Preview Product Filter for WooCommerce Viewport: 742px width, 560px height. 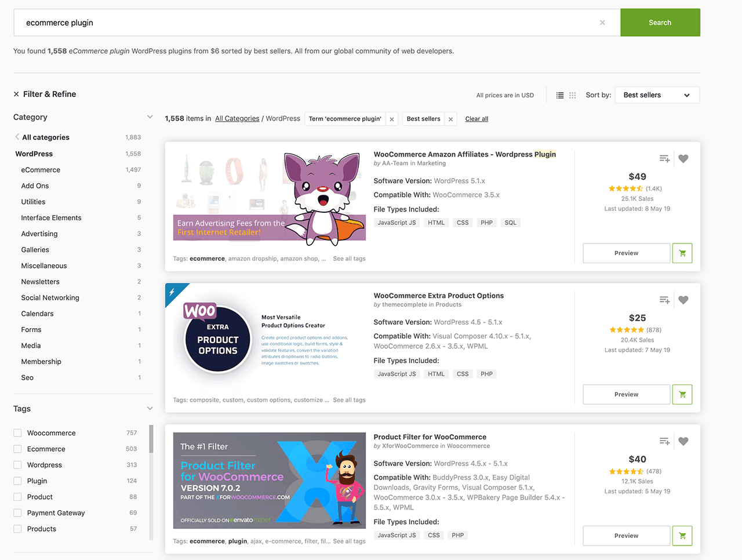tap(627, 536)
